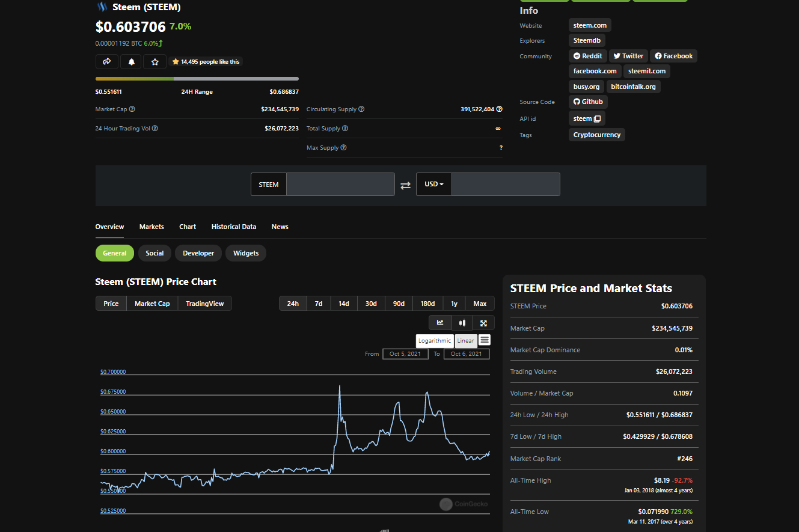Open the Reddit community link
The image size is (799, 532).
(588, 56)
